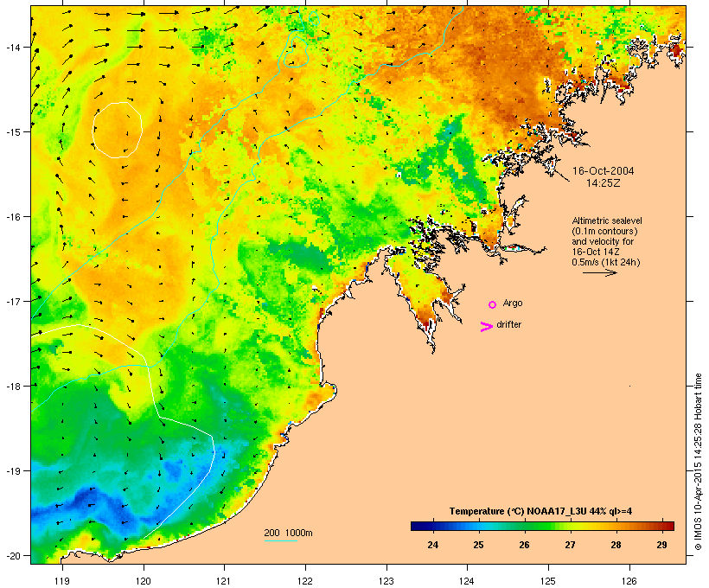This screenshot has height=588, width=709.
Task: Click the date text '16-Oct-2004'
Action: coord(604,171)
